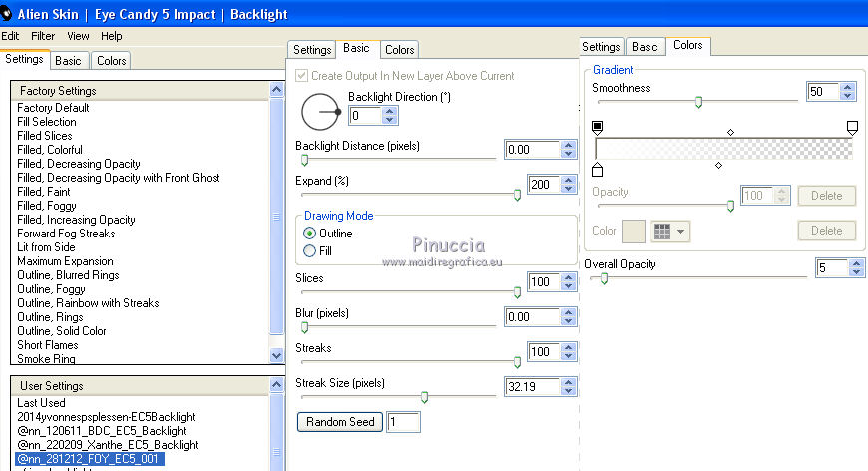The height and width of the screenshot is (471, 868).
Task: Select Lit from Side preset
Action: point(46,247)
